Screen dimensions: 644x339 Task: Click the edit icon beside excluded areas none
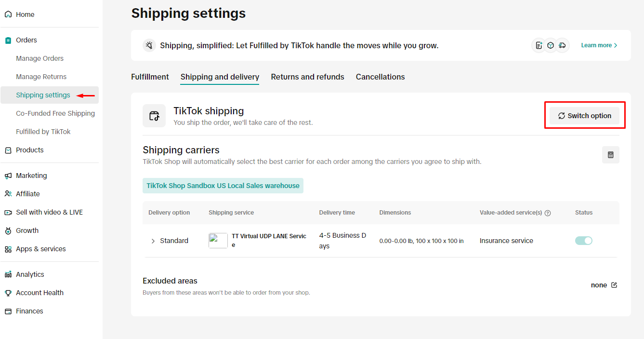(614, 285)
